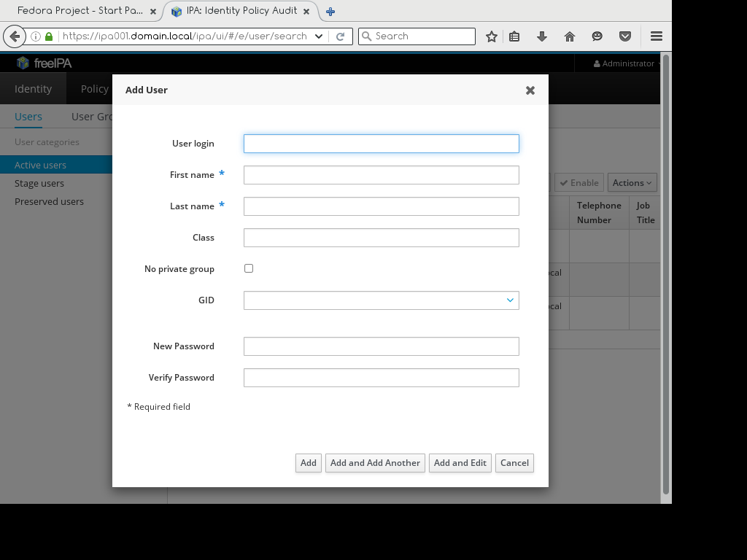Focus the User login field
The height and width of the screenshot is (560, 747).
click(x=381, y=144)
